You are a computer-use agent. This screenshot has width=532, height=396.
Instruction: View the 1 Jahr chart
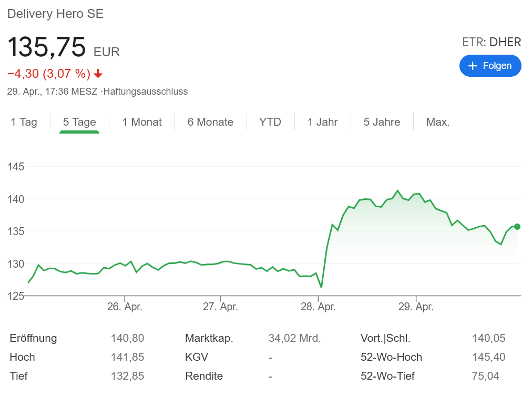[x=322, y=122]
